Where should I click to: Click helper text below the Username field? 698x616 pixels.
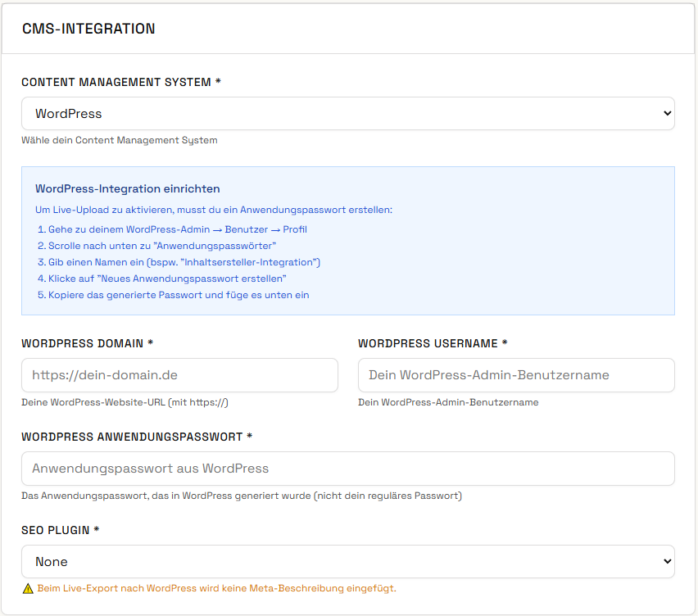(x=448, y=402)
